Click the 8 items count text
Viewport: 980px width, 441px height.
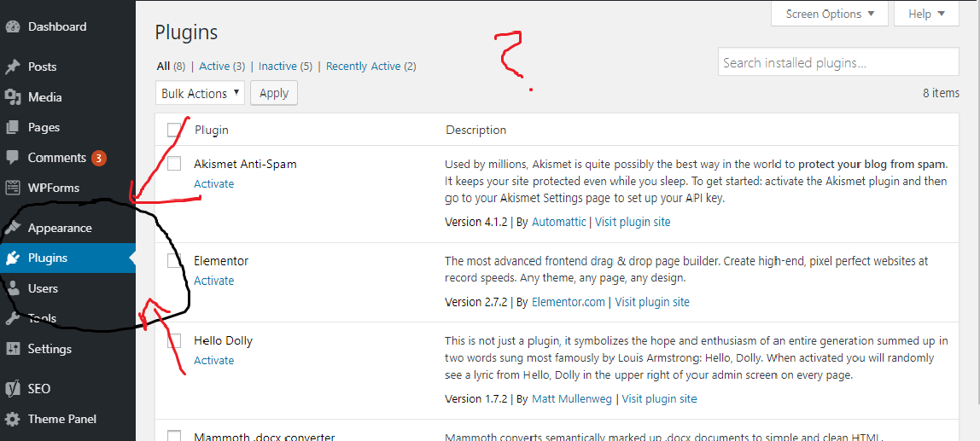[x=941, y=93]
